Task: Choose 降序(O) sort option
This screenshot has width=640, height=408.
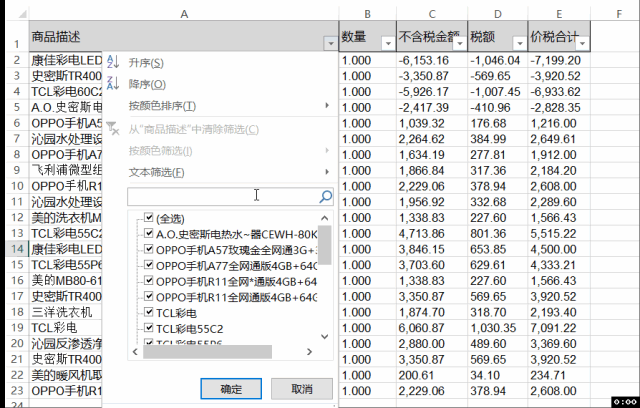Action: (147, 84)
